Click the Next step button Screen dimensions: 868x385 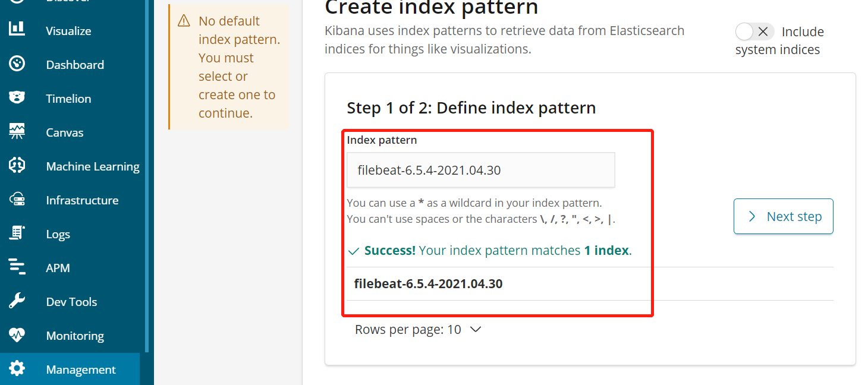(783, 216)
